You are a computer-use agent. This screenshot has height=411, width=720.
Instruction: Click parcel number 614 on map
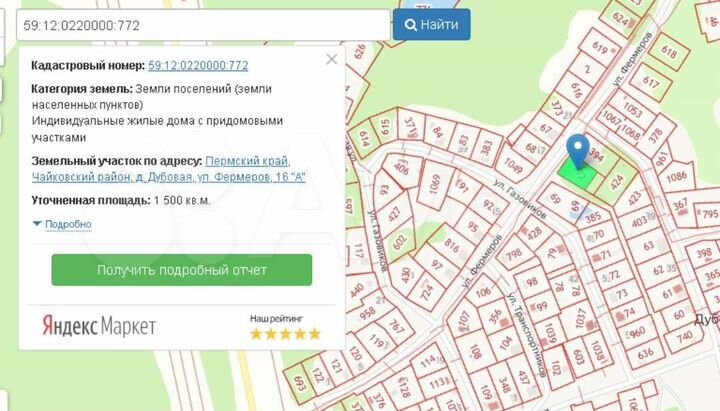click(364, 139)
